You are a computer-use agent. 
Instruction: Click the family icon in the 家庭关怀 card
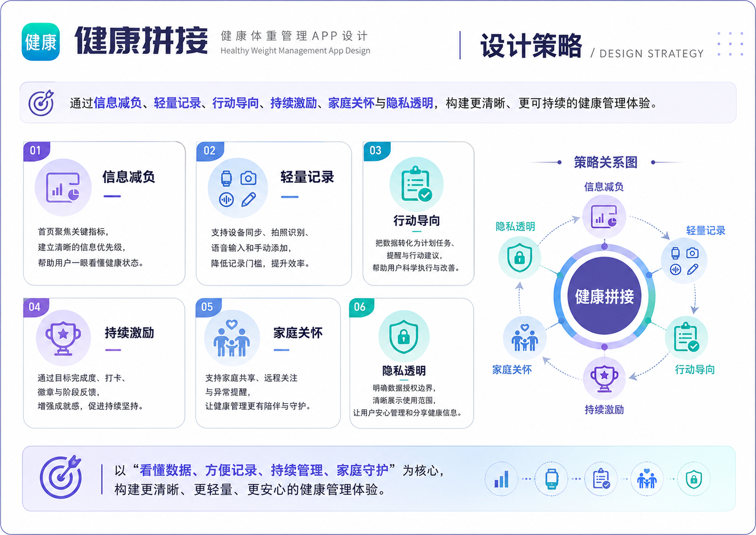pyautogui.click(x=232, y=339)
